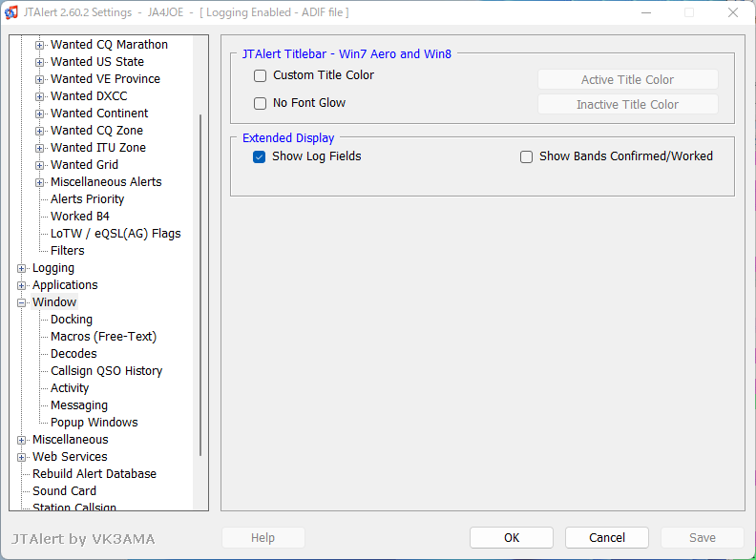The width and height of the screenshot is (756, 560).
Task: Expand the Wanted CQ Zone node
Action: click(39, 131)
